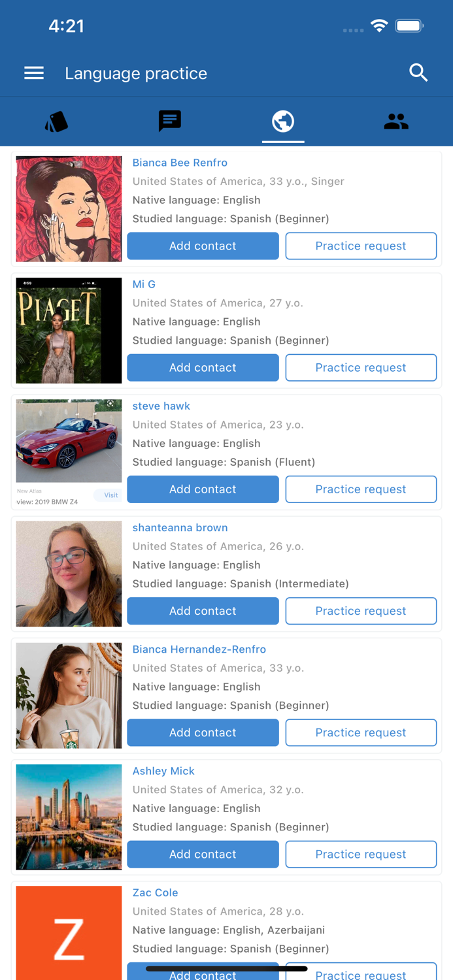Click Bianca Hernandez-Renfro's profile photo
The image size is (453, 980).
click(x=69, y=695)
